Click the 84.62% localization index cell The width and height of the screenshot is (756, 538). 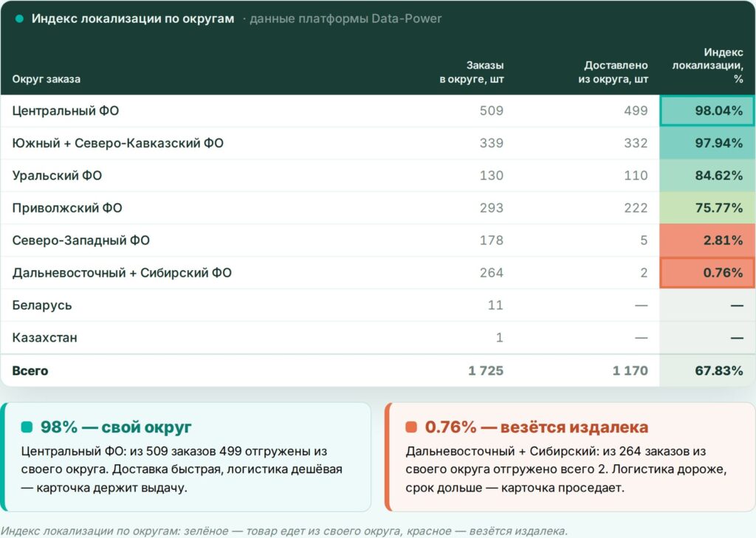(707, 176)
